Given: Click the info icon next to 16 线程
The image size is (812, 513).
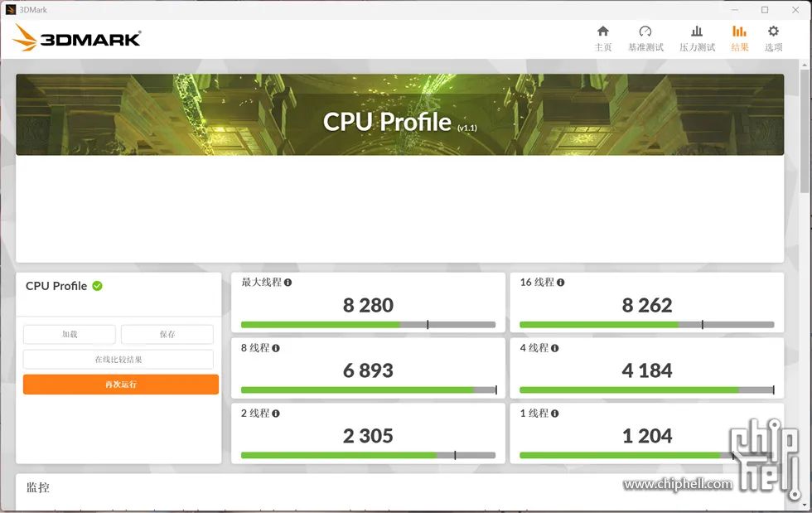Looking at the screenshot, I should coord(560,283).
